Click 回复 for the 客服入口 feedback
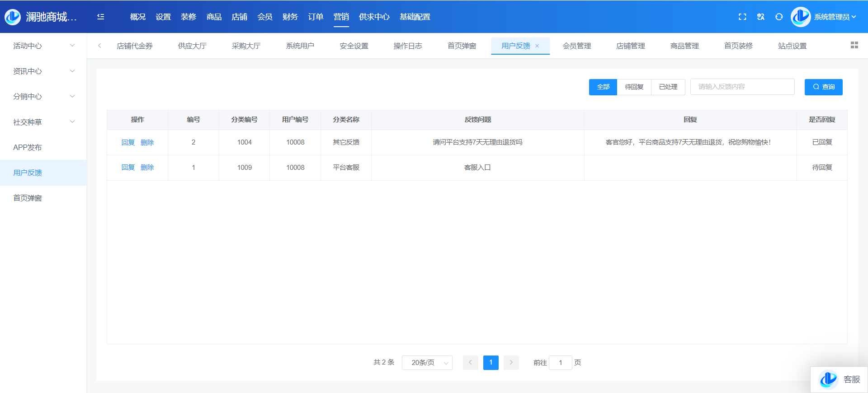The height and width of the screenshot is (393, 868). (128, 168)
